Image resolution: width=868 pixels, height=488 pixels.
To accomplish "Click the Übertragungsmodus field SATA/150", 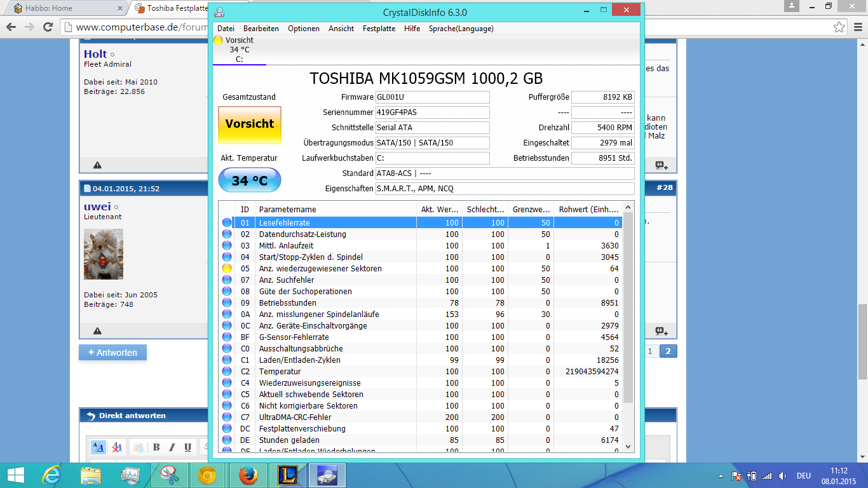I will 432,143.
